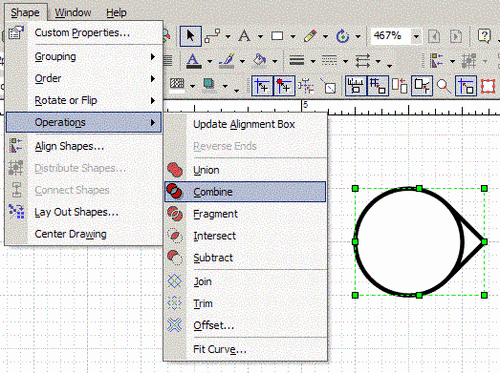This screenshot has height=373, width=500.
Task: Click the Offset icon in submenu
Action: pos(175,325)
